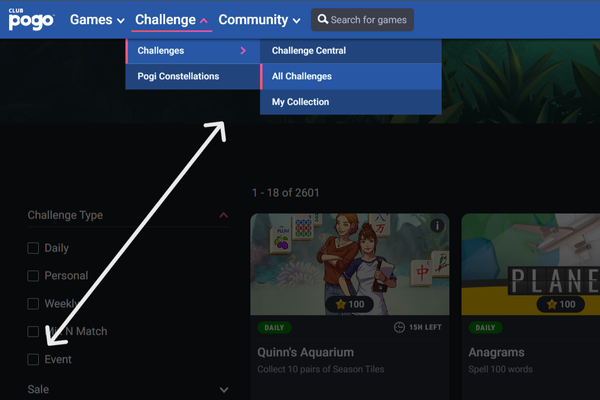600x400 pixels.
Task: Click the 100 star badge on Anagrams card
Action: click(x=561, y=304)
